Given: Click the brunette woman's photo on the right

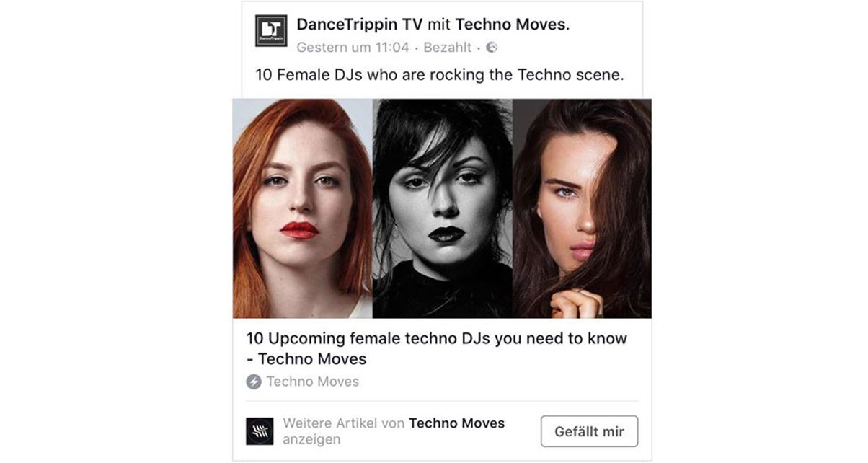Looking at the screenshot, I should [582, 208].
